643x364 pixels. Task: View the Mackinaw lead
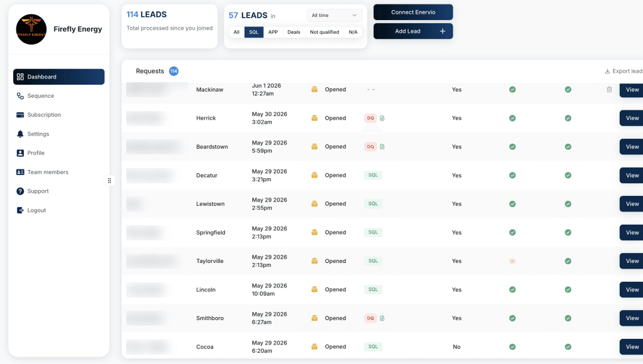[632, 89]
